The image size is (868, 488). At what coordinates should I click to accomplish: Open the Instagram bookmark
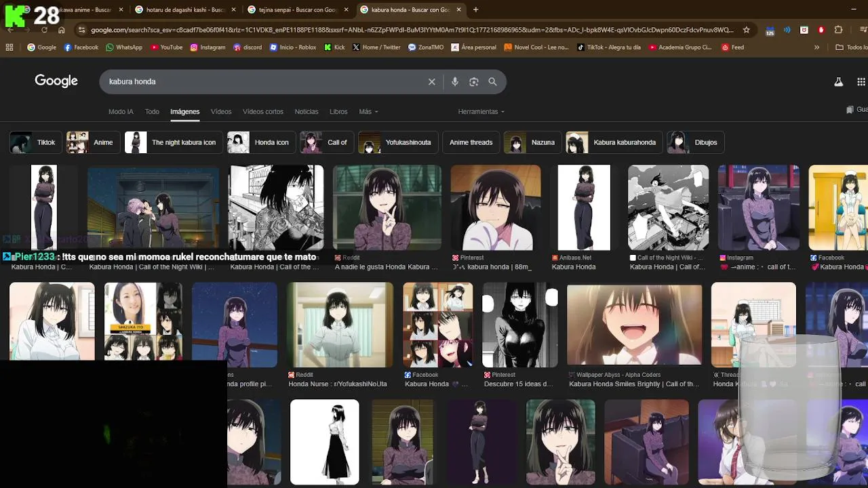coord(208,47)
